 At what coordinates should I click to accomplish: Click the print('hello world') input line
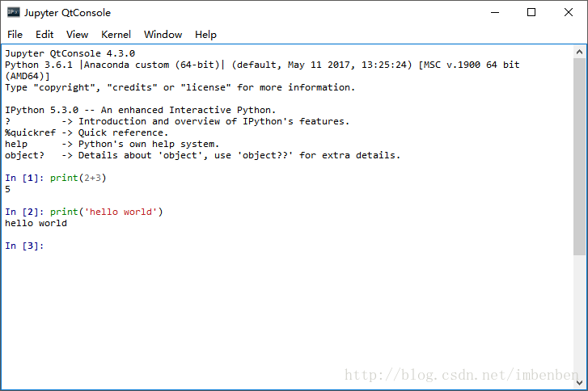(106, 212)
